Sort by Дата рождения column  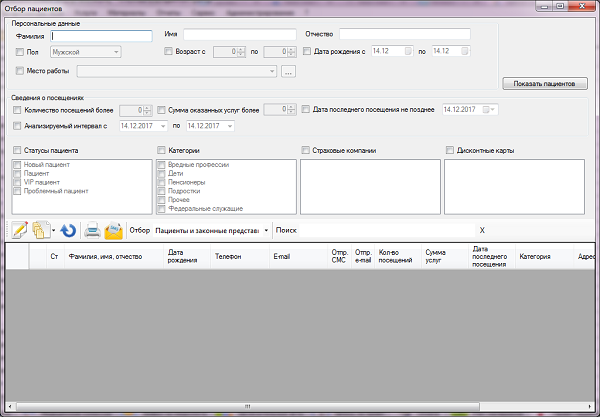[187, 256]
